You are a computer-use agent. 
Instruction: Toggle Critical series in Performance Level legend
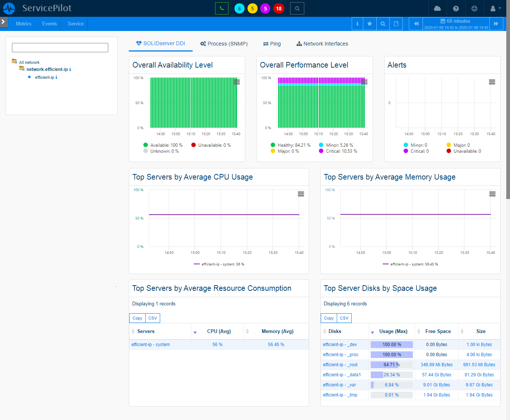tap(338, 151)
